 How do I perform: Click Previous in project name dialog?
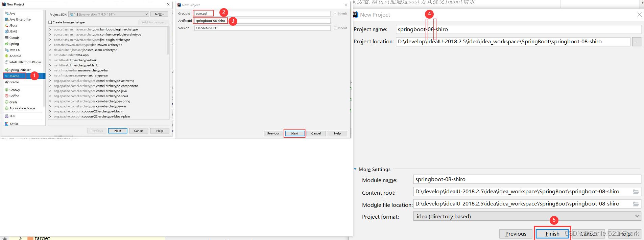[516, 234]
